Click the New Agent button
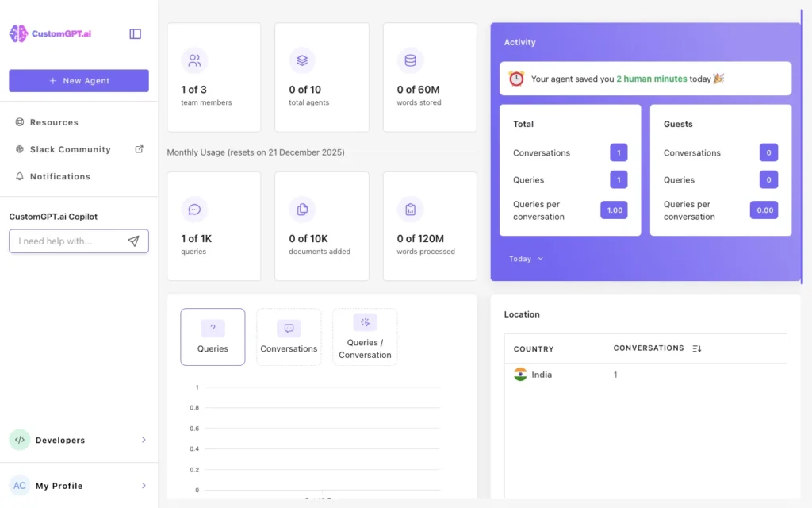Screen dimensions: 812x508 point(79,80)
